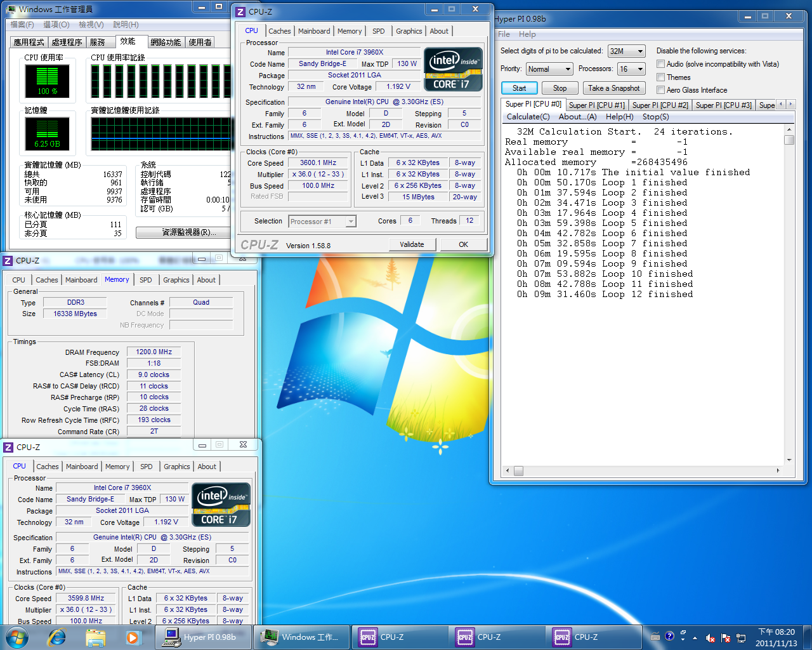Switch to Hyper PI 0.98b taskbar button
This screenshot has height=650, width=812.
pos(203,637)
